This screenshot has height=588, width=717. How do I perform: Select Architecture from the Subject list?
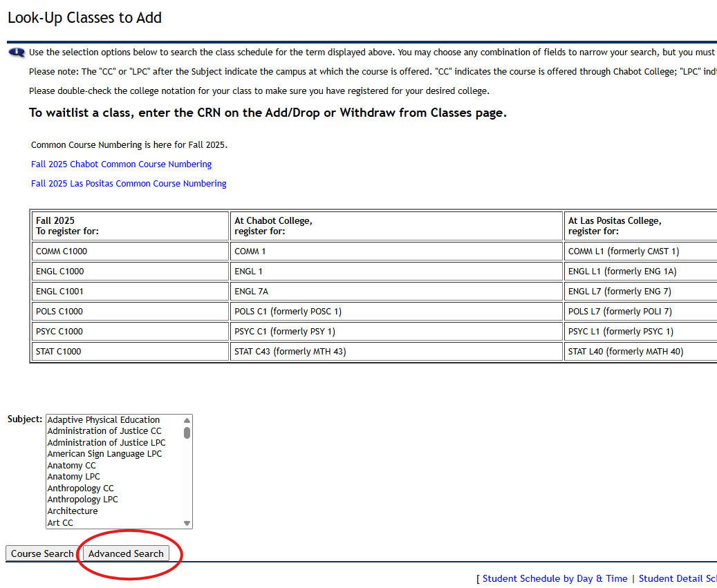point(73,511)
